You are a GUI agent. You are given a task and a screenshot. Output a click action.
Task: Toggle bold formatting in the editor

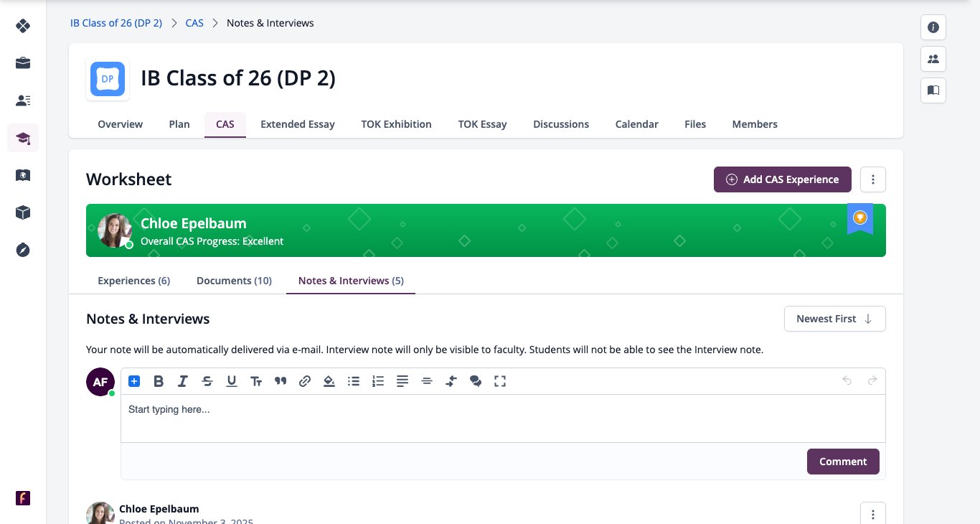point(159,381)
